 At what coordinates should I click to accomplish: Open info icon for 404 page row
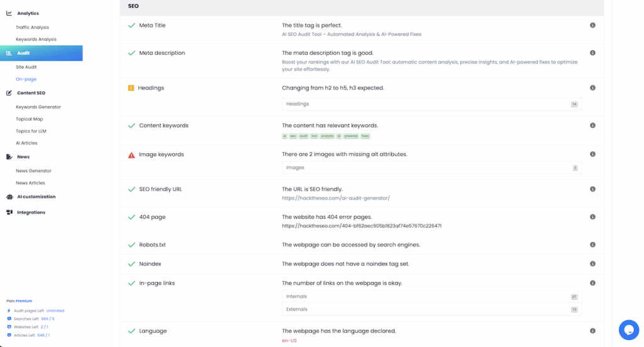[x=592, y=217]
